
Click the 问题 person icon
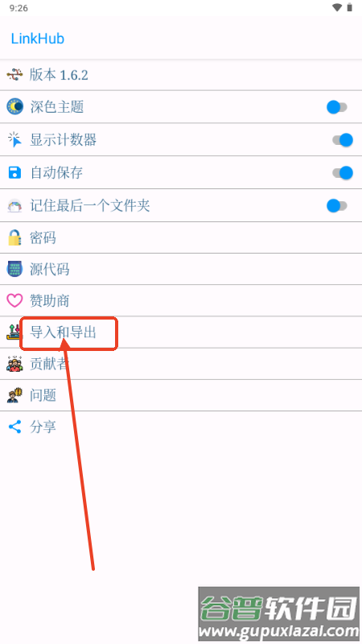(x=14, y=395)
